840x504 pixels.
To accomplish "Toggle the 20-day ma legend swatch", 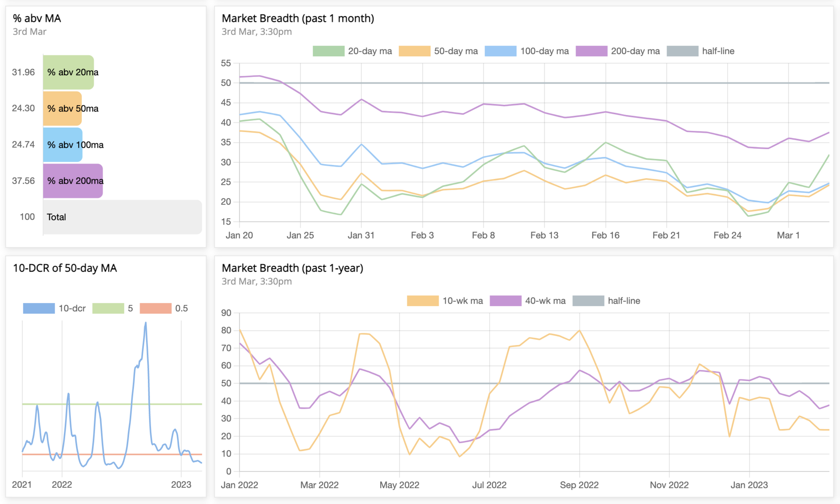I will point(329,51).
